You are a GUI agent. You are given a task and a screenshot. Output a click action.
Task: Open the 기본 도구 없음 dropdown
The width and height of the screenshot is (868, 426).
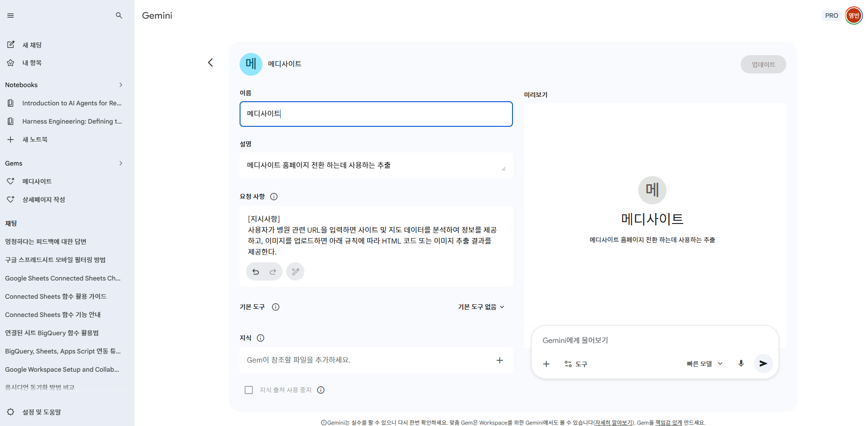point(481,307)
